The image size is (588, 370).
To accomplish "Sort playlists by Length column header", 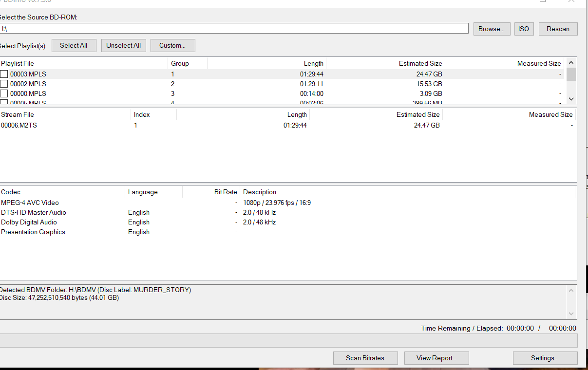I will 266,63.
